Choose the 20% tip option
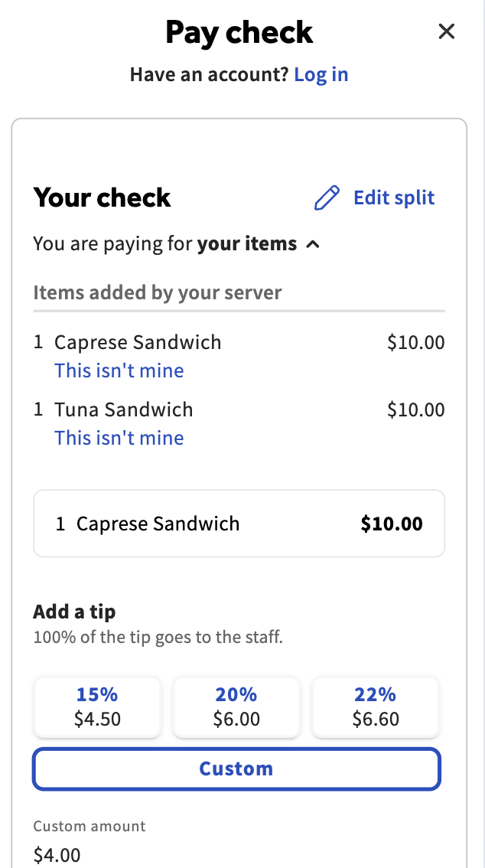The height and width of the screenshot is (868, 485). pyautogui.click(x=236, y=706)
